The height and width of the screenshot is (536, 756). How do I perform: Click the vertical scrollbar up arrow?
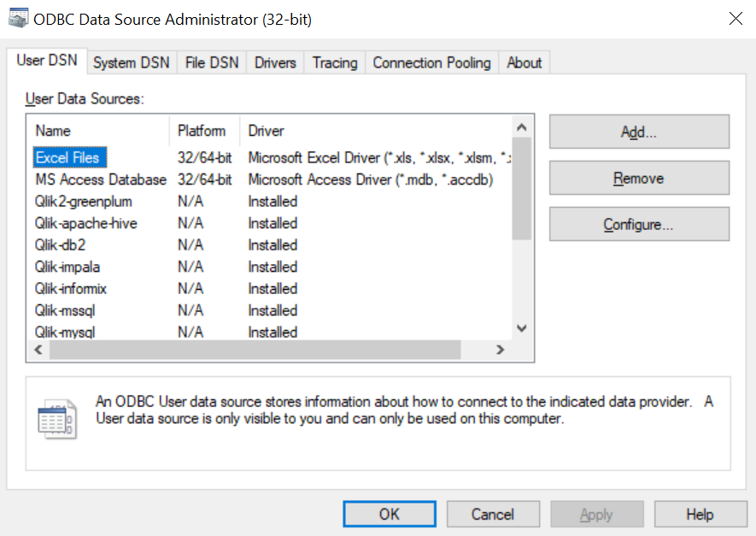[522, 127]
